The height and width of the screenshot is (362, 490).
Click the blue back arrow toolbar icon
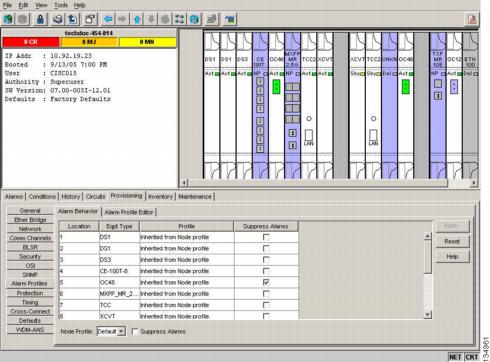pos(107,19)
